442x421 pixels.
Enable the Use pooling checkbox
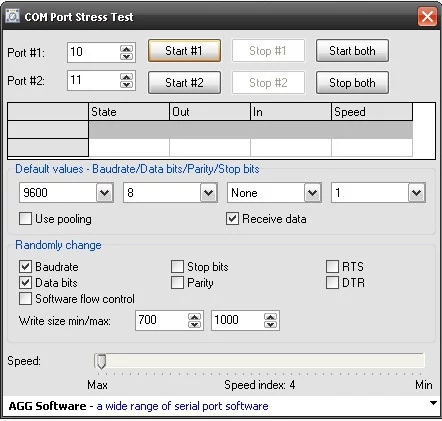coord(25,219)
